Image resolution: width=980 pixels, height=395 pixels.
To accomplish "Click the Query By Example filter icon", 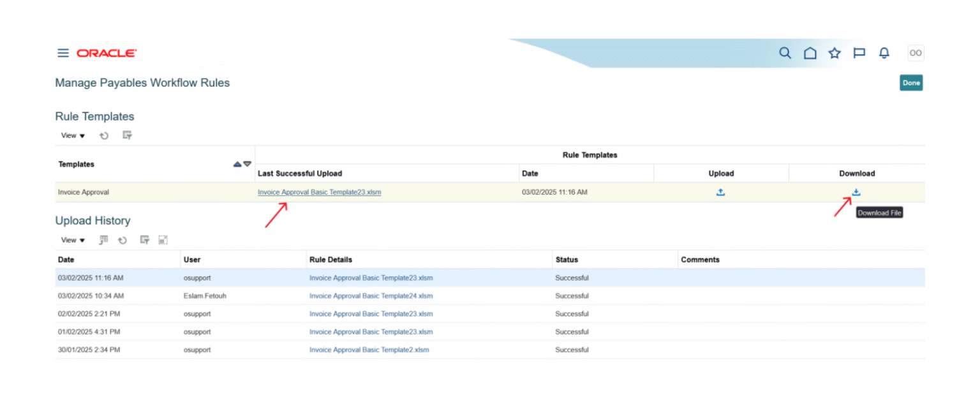I will (127, 135).
